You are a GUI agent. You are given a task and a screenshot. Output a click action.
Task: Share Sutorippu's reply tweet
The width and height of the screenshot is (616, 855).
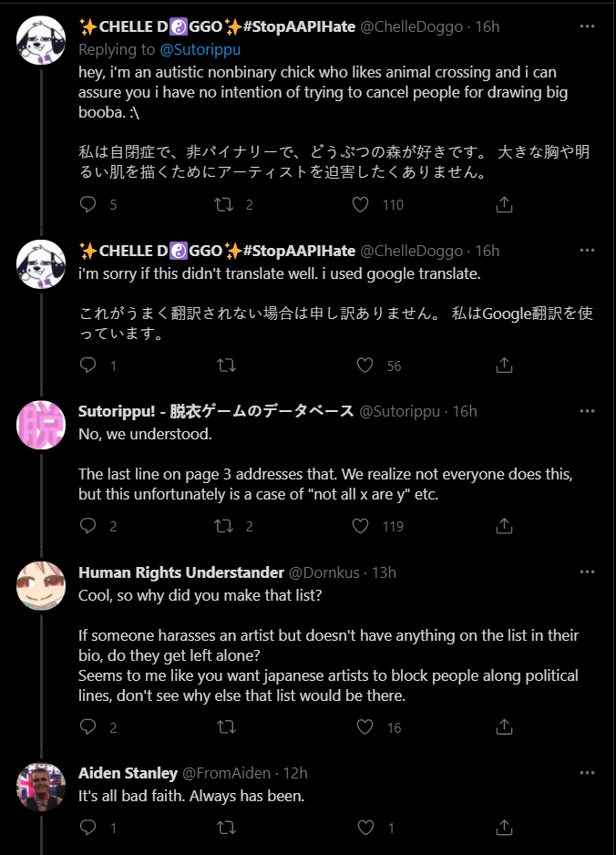(x=504, y=526)
